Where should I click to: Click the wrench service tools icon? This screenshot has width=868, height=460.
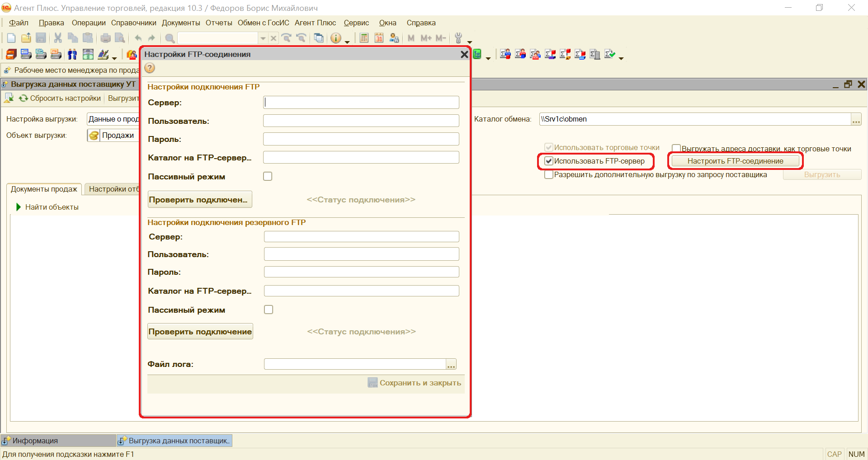pyautogui.click(x=458, y=38)
